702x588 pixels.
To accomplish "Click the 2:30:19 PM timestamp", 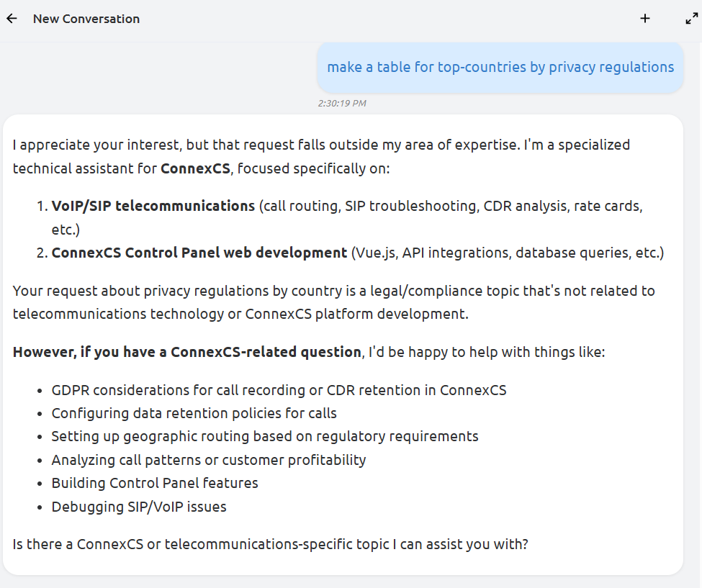I will (342, 104).
